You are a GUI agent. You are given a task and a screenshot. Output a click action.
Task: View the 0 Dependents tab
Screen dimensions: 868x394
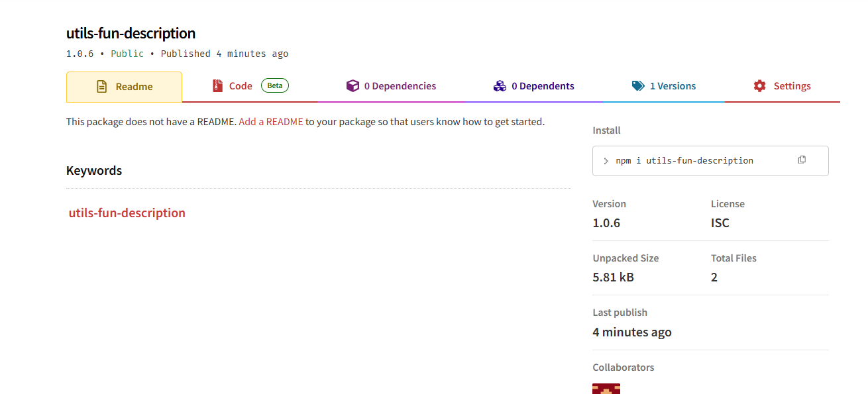click(542, 86)
